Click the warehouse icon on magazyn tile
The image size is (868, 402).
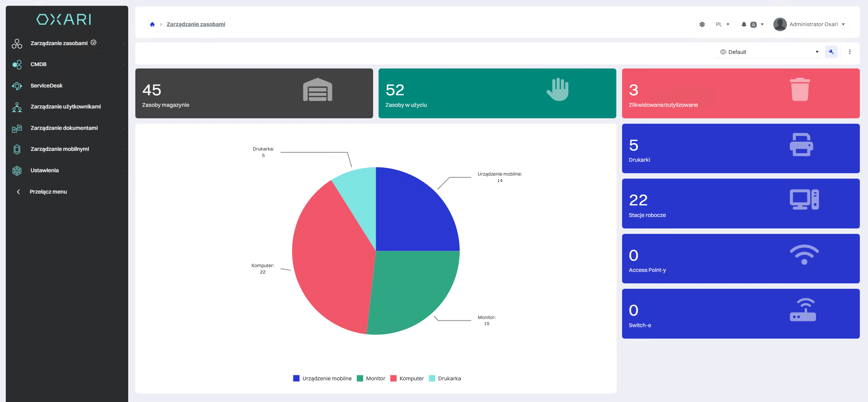tap(317, 90)
